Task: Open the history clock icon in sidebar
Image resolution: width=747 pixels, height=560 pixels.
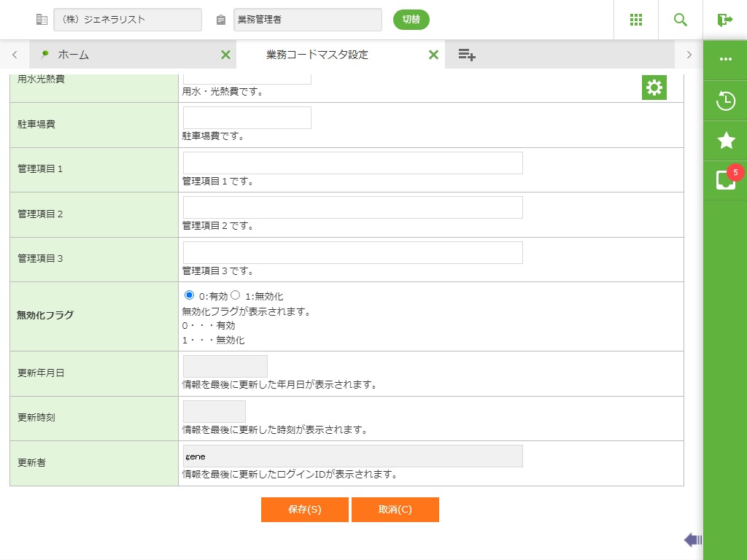Action: tap(725, 101)
